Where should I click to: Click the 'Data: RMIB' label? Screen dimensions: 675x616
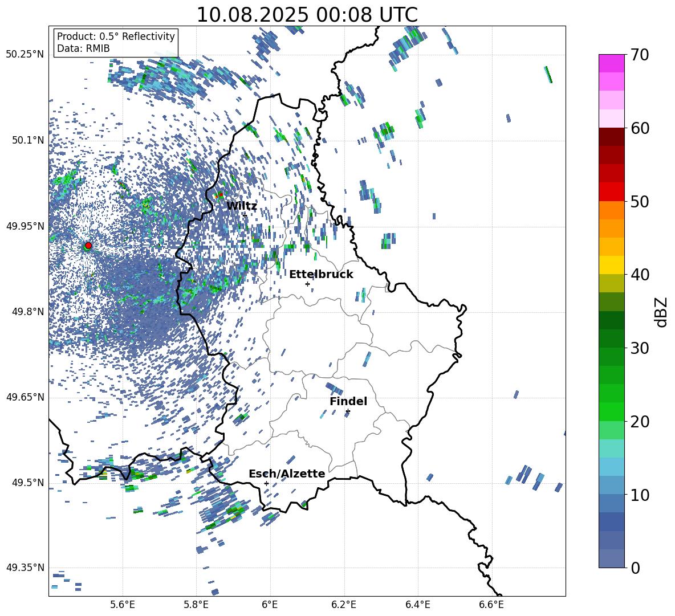point(83,48)
